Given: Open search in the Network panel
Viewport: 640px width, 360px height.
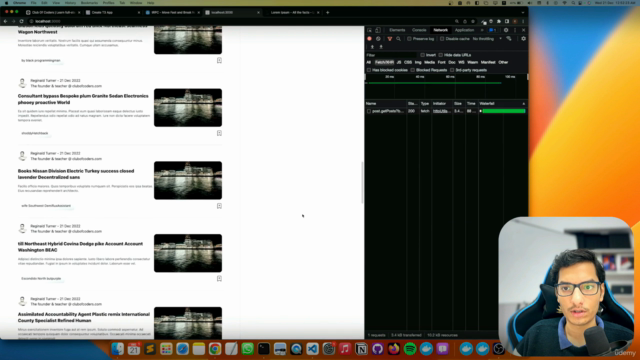Looking at the screenshot, I should coord(398,39).
